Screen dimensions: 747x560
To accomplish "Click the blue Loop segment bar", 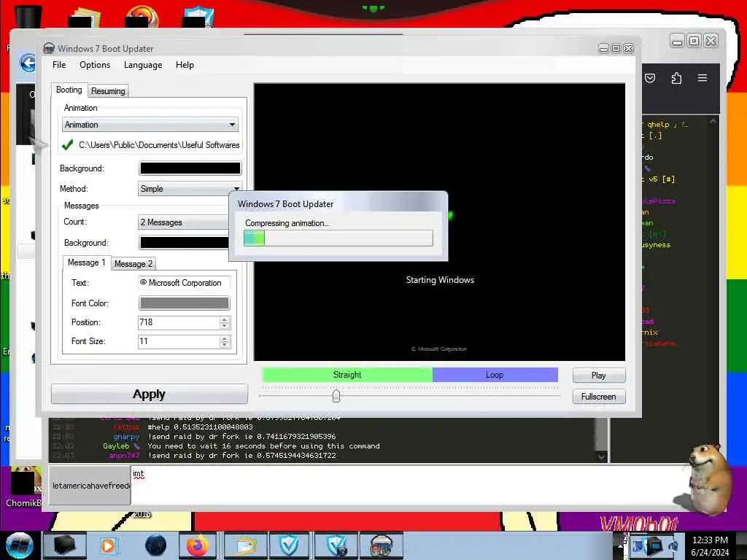I will (x=495, y=375).
